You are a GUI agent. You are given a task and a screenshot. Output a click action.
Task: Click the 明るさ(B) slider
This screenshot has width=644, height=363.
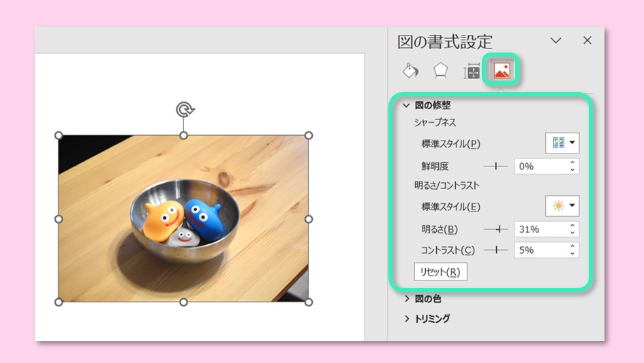495,229
